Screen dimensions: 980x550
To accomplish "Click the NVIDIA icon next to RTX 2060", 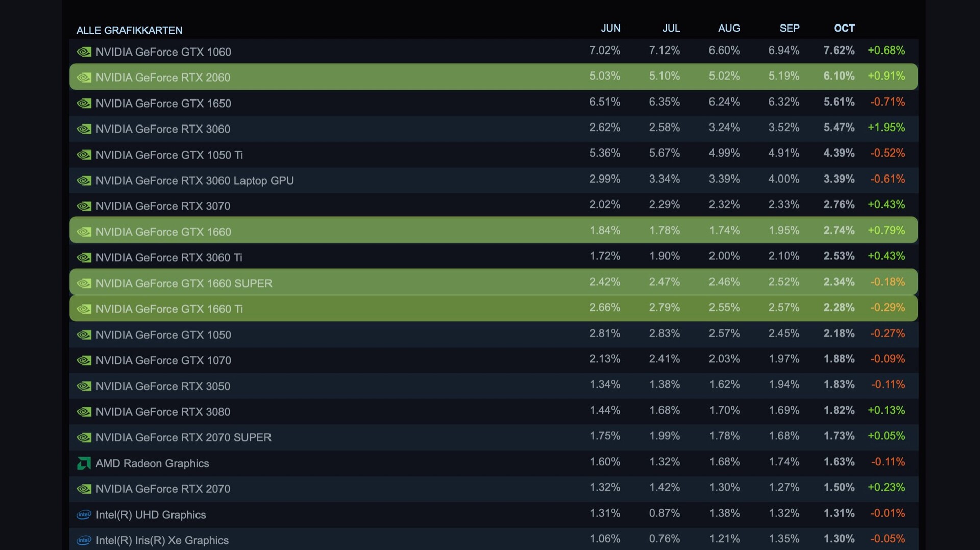I will (84, 78).
